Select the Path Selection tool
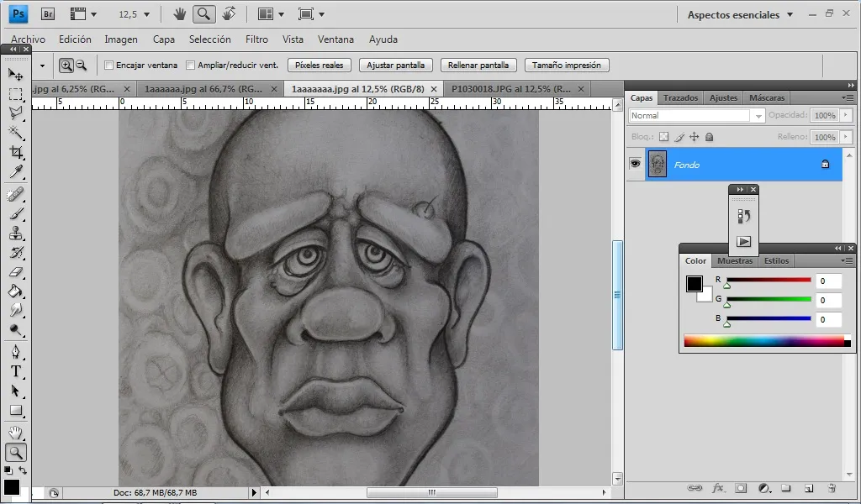This screenshot has width=861, height=504. 15,391
